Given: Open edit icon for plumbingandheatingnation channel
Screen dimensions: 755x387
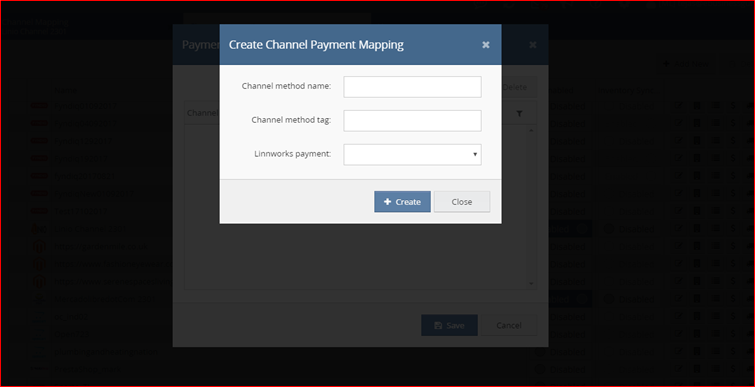Looking at the screenshot, I should [x=679, y=352].
